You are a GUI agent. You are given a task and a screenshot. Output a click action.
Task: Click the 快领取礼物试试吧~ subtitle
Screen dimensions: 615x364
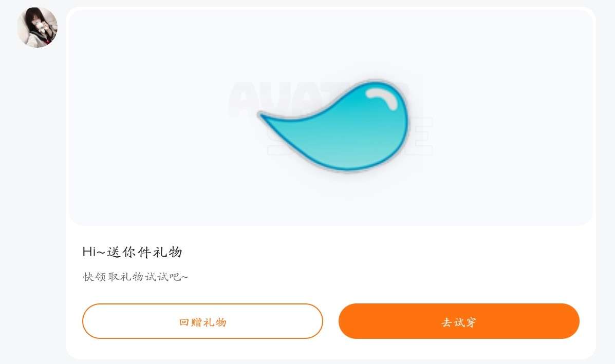coord(135,277)
